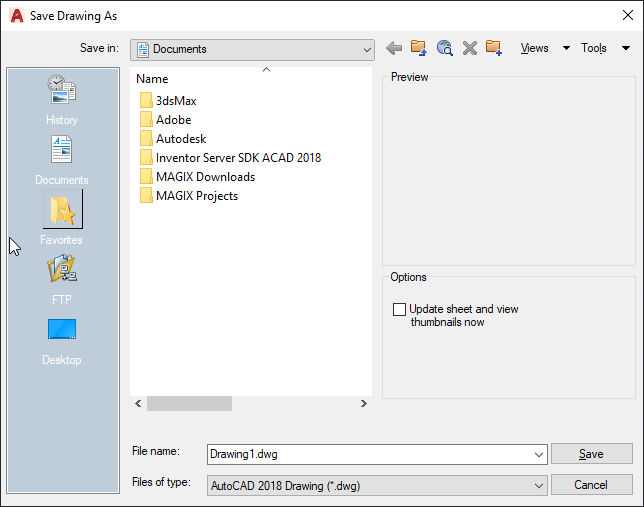Close the Save Drawing As dialog

pos(628,16)
